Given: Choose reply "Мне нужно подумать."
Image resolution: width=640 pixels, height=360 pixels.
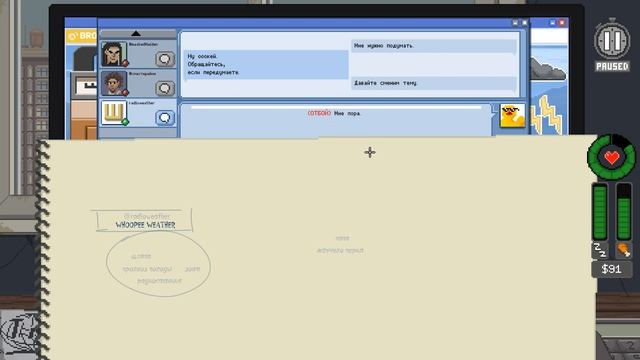Looking at the screenshot, I should (x=433, y=46).
